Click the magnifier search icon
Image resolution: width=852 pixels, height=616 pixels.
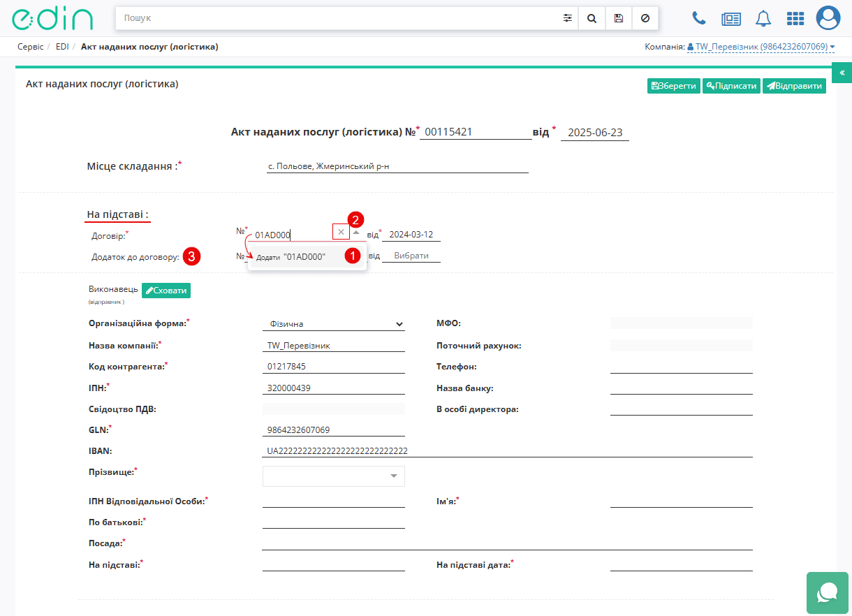(592, 18)
